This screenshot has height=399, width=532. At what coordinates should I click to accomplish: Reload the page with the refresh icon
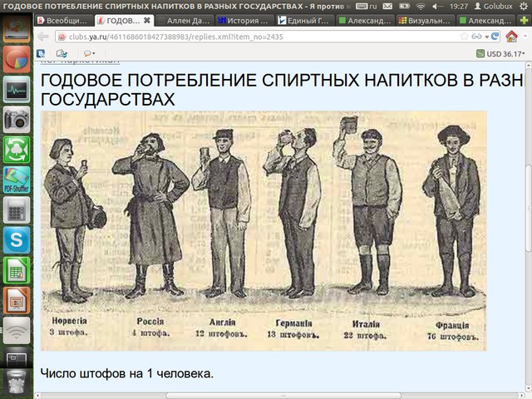[x=495, y=37]
